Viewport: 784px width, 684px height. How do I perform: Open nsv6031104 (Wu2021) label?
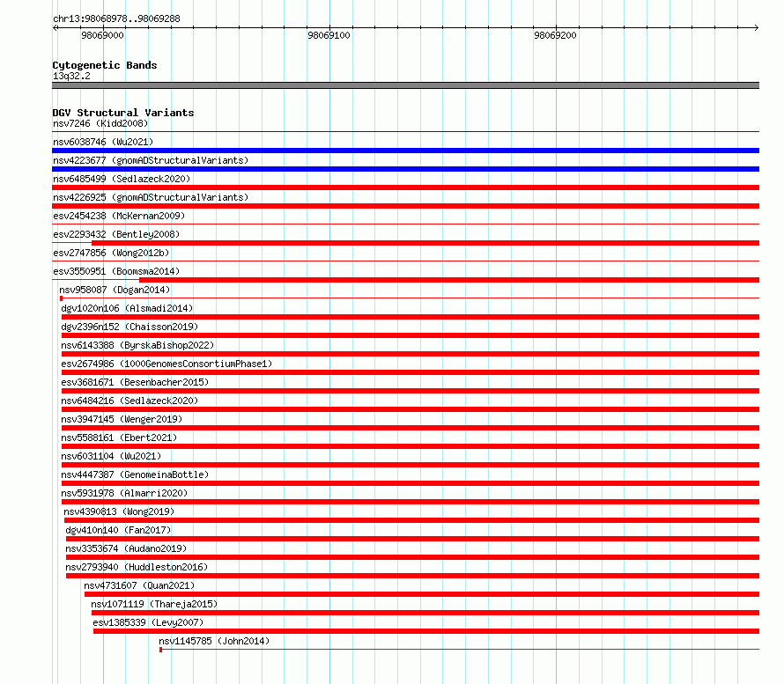[111, 456]
